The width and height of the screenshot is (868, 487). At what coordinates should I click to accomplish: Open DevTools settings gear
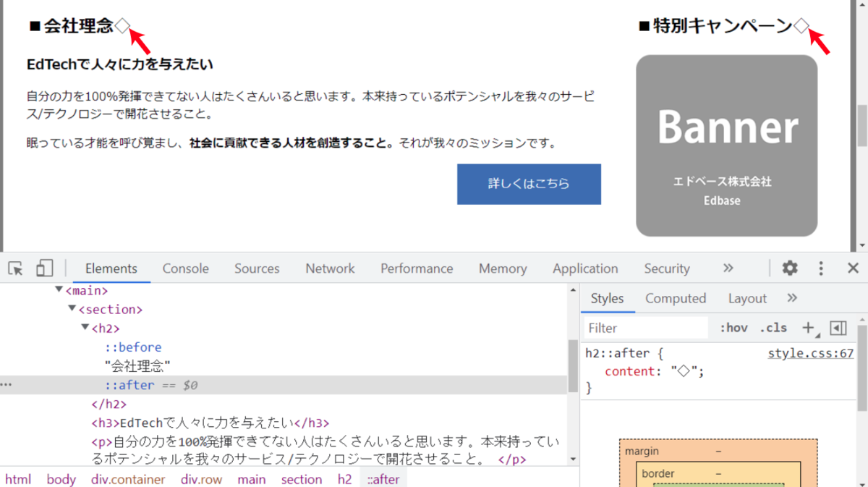(790, 268)
